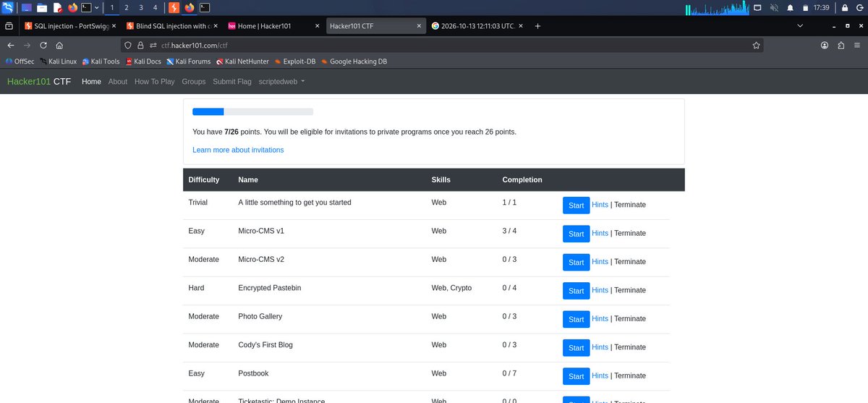The height and width of the screenshot is (403, 868).
Task: Open the Exploit-DB bookmark
Action: (x=294, y=61)
